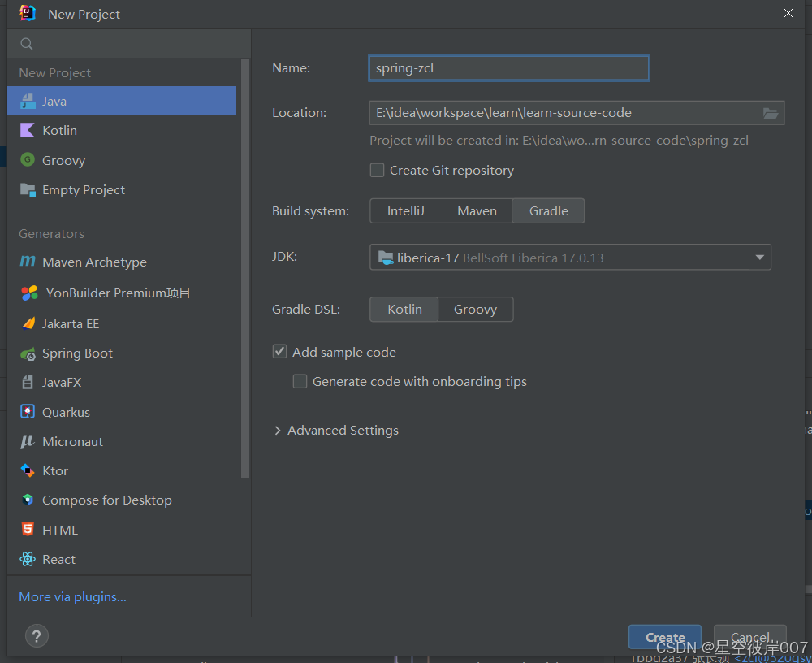Open the JDK dropdown arrow
The width and height of the screenshot is (812, 663).
click(759, 257)
